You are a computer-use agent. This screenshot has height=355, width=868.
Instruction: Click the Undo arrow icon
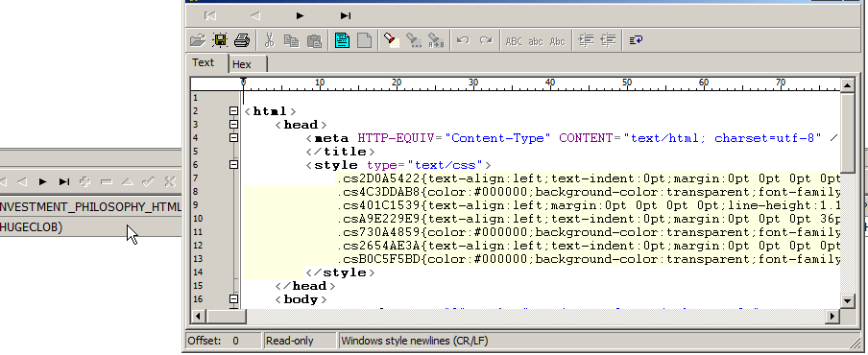[x=464, y=40]
